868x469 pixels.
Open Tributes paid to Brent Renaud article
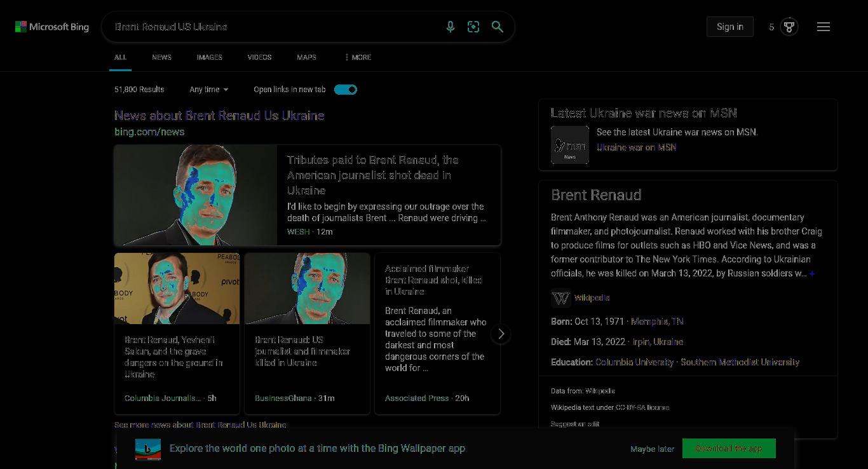click(372, 175)
